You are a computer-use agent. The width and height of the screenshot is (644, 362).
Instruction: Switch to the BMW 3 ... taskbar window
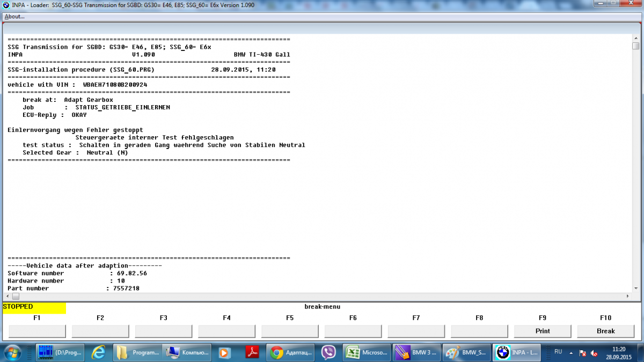click(416, 352)
